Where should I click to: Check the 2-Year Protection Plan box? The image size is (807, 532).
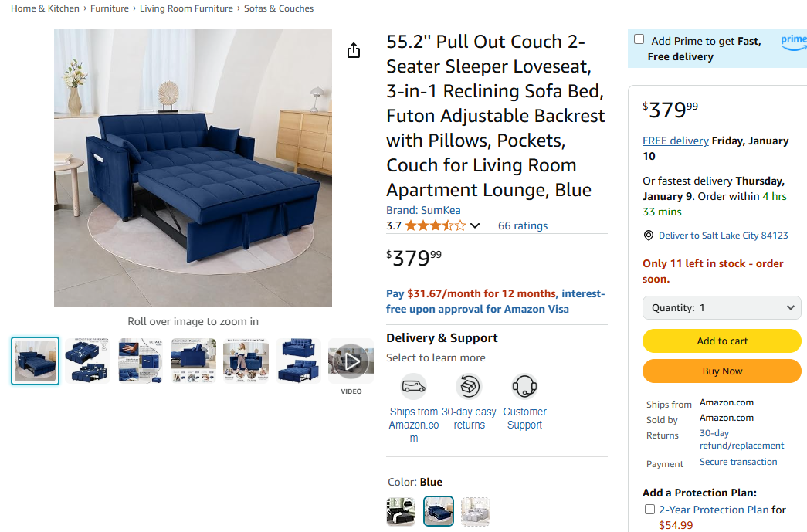[649, 509]
